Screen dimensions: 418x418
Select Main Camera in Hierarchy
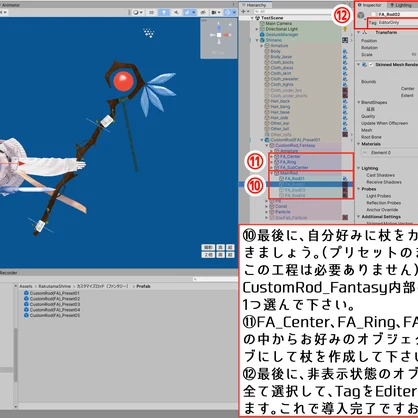tap(279, 24)
